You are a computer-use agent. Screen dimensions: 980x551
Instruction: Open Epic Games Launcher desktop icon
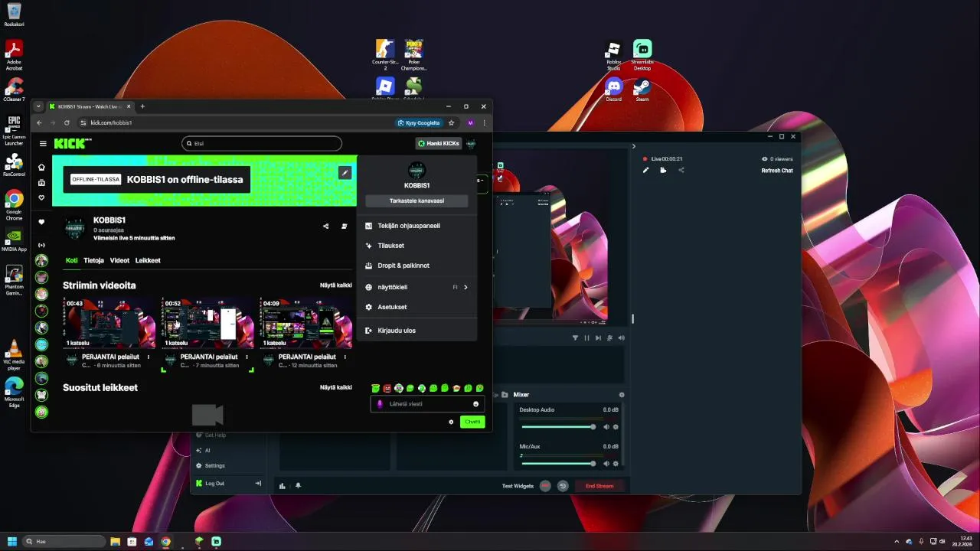[14, 130]
